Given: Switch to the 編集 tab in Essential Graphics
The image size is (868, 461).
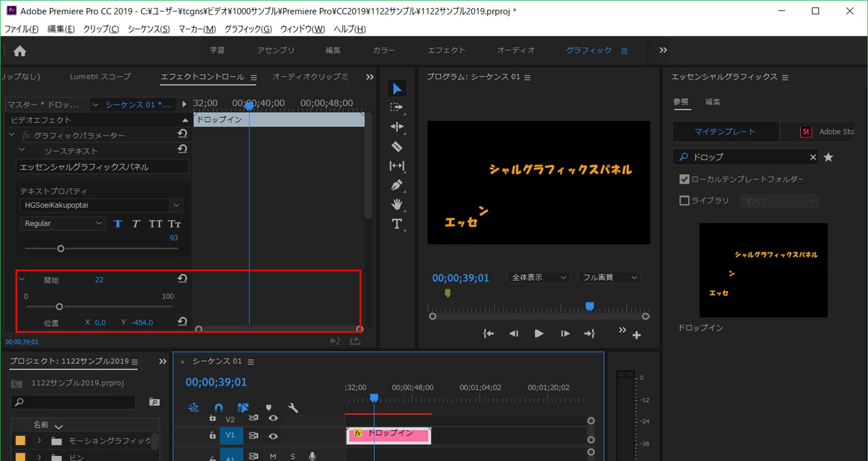Looking at the screenshot, I should [x=713, y=102].
